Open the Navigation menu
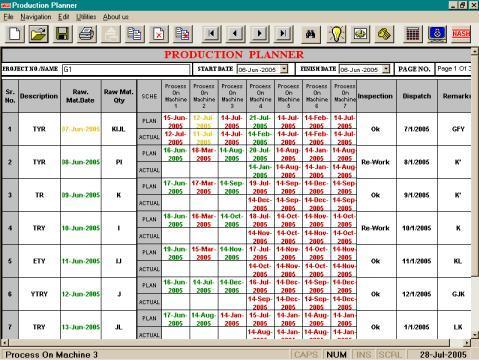 36,17
